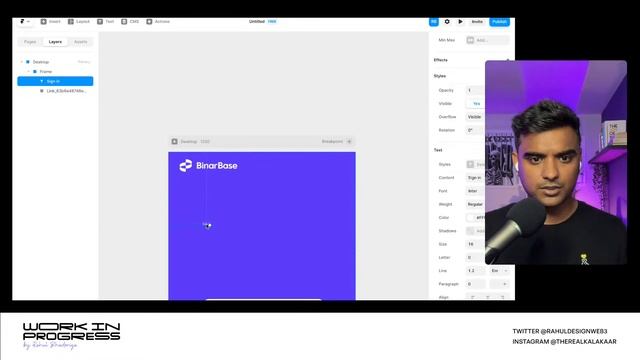Collapse the Desktop layer arrow

22,62
